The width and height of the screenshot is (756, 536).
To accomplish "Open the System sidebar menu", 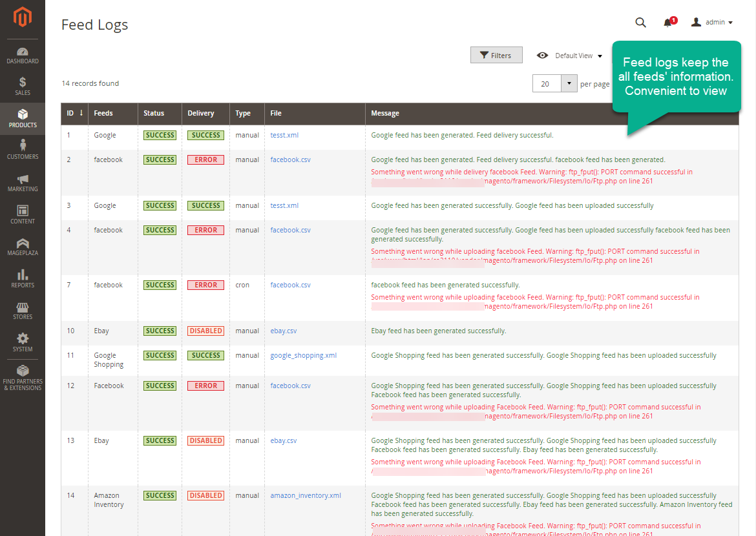I will (22, 343).
